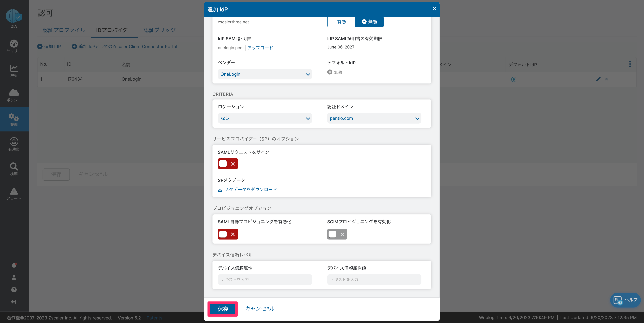Open the ZIA globe logo
644x323 pixels.
coord(14,16)
